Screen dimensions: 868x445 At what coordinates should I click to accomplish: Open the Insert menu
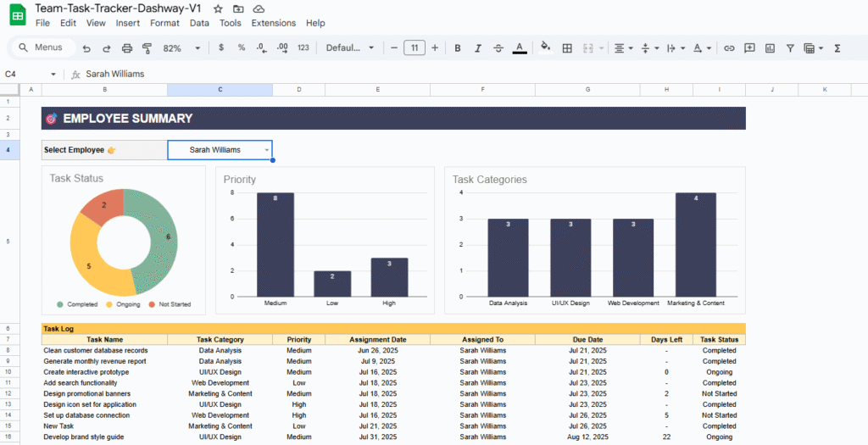[128, 23]
